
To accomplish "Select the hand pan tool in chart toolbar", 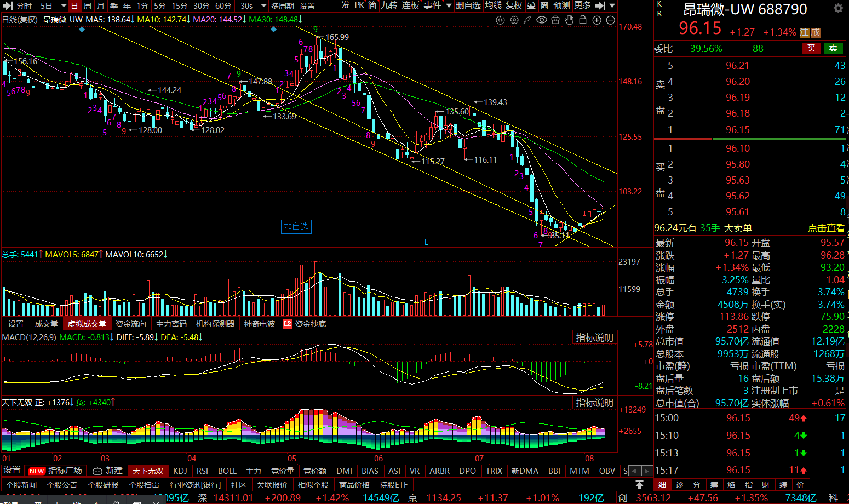I will click(x=569, y=20).
